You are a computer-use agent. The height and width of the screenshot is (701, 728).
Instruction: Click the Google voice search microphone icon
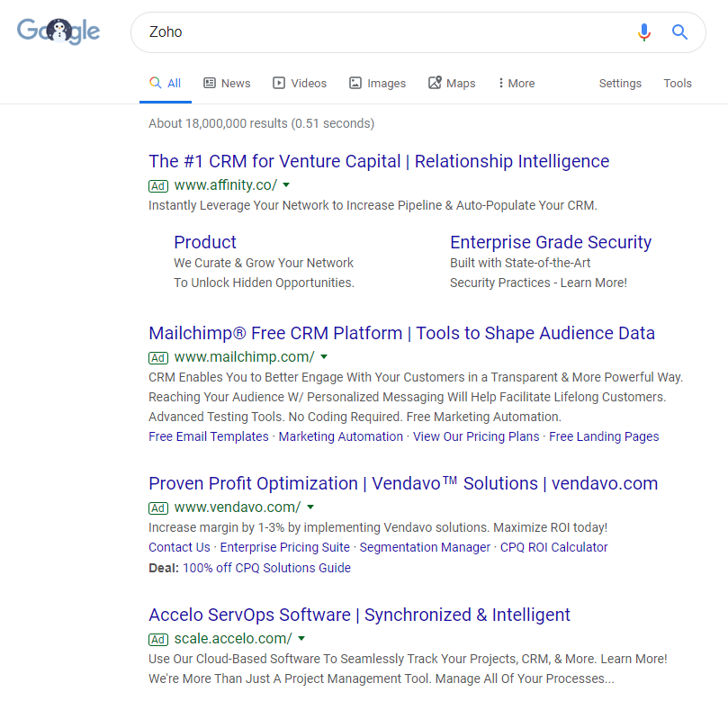tap(644, 31)
